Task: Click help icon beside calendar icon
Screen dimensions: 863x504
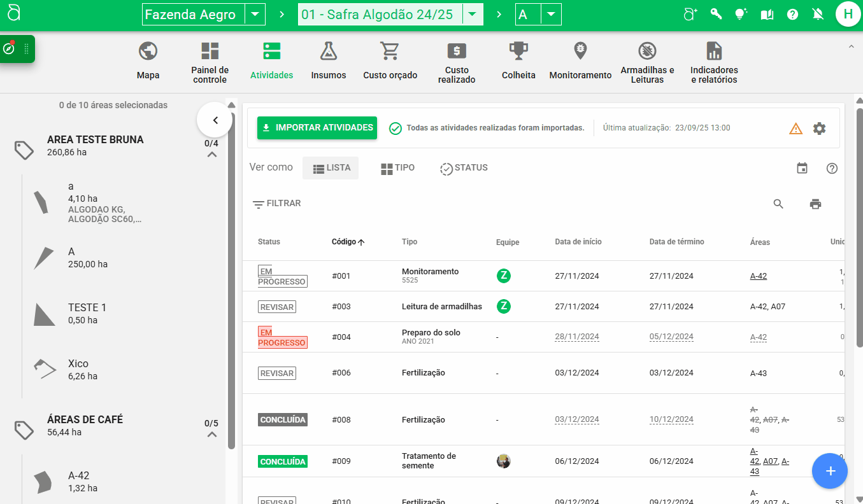Action: tap(832, 168)
